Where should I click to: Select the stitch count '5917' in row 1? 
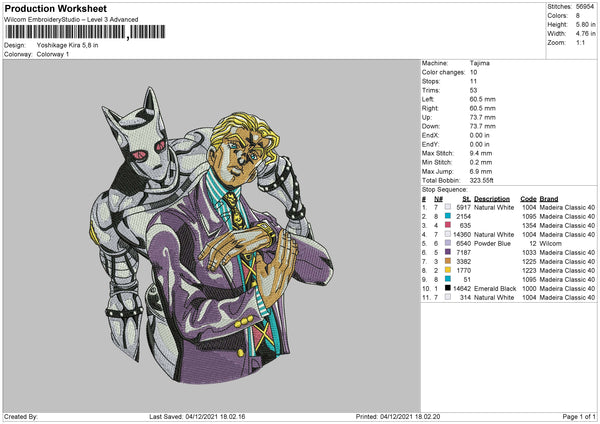pos(463,207)
